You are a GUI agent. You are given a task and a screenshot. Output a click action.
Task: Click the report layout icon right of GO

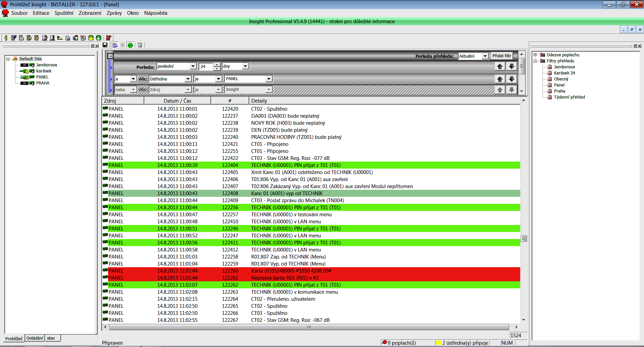140,45
